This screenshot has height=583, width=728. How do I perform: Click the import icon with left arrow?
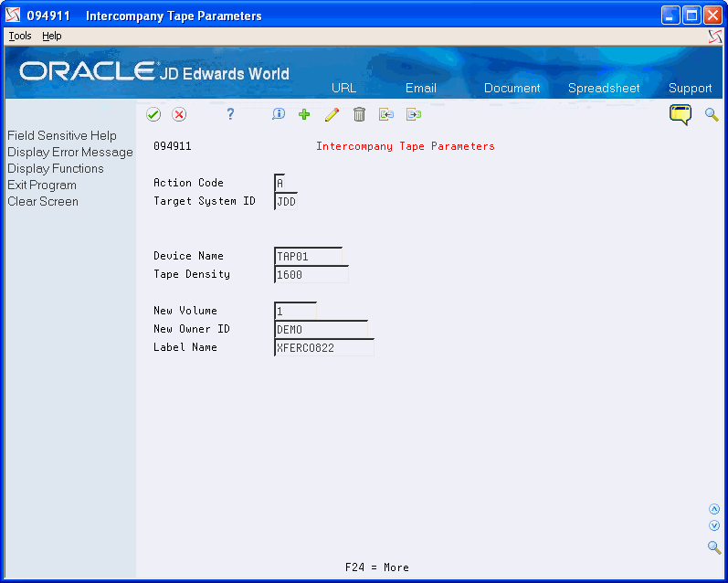386,114
